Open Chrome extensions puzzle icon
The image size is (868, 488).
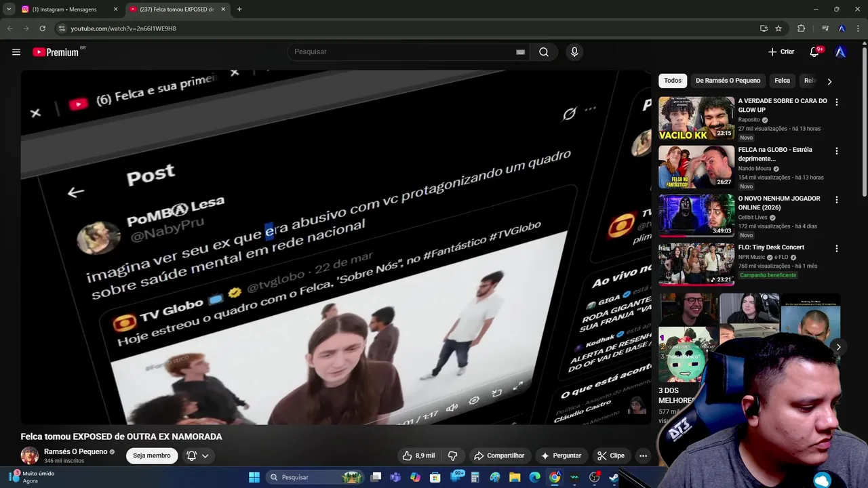(x=801, y=28)
